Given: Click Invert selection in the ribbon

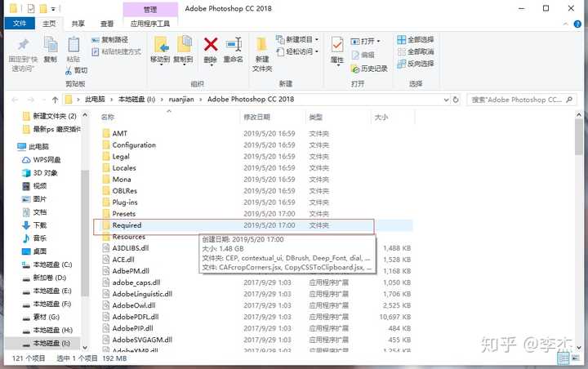Looking at the screenshot, I should point(416,64).
